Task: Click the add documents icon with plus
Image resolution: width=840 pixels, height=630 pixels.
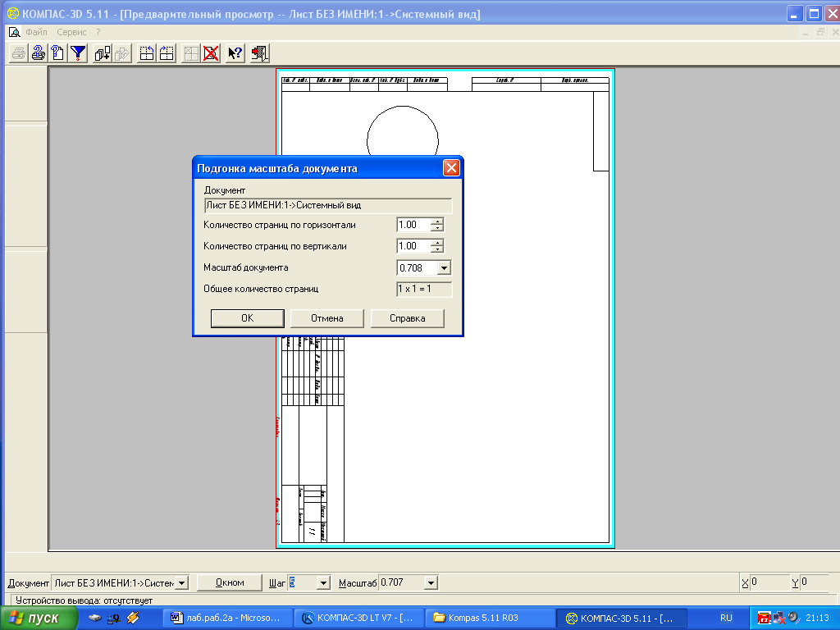Action: pyautogui.click(x=103, y=53)
